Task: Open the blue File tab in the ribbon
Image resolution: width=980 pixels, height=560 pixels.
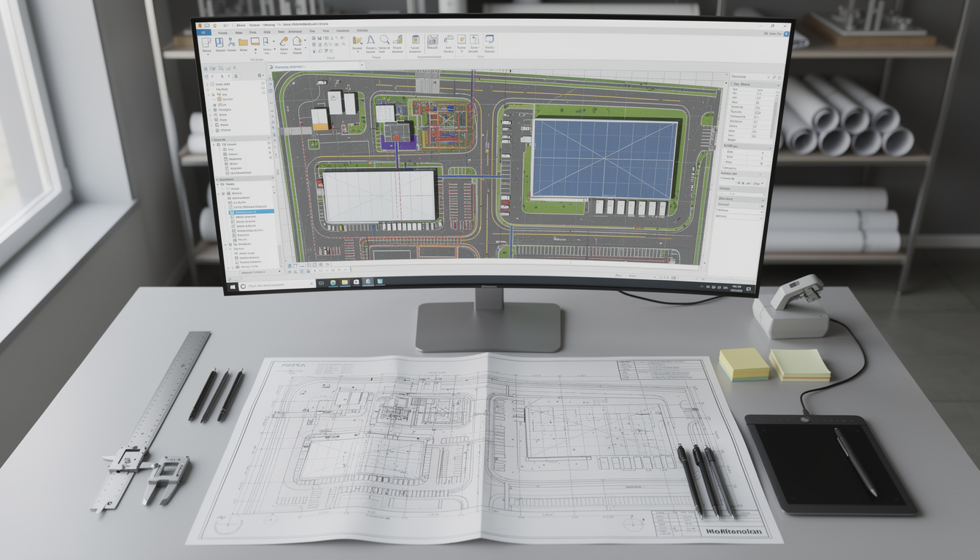Action: [x=203, y=32]
